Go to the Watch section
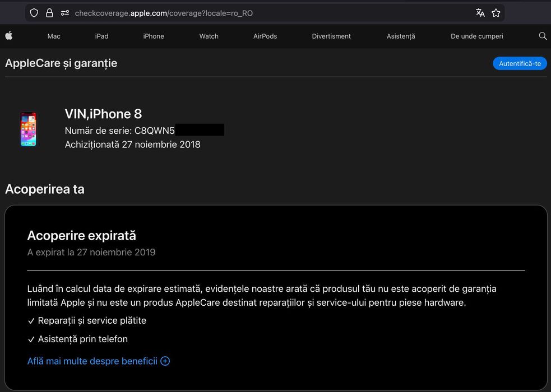The height and width of the screenshot is (392, 551). click(x=209, y=36)
